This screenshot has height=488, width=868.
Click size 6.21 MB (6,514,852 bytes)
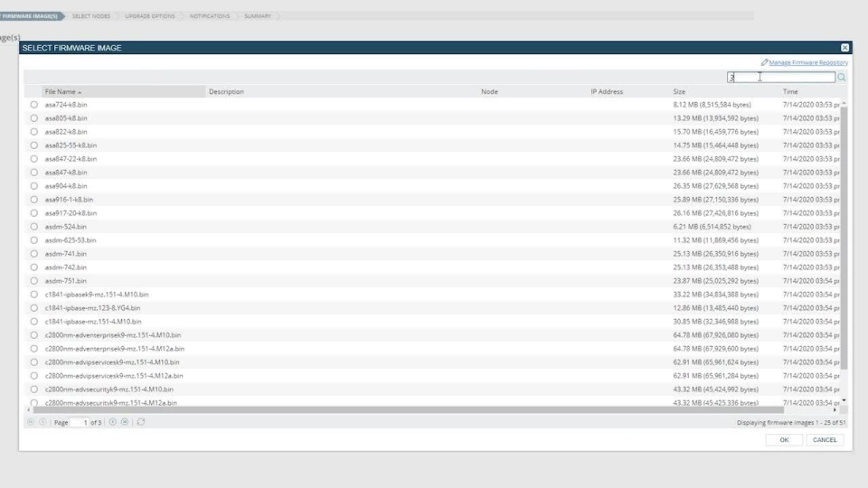tap(712, 226)
